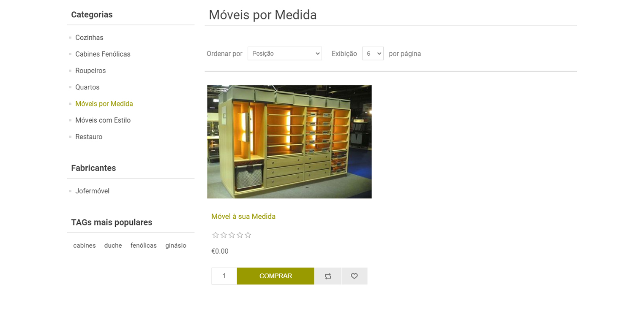Add product to compare list icon
644x317 pixels.
328,276
